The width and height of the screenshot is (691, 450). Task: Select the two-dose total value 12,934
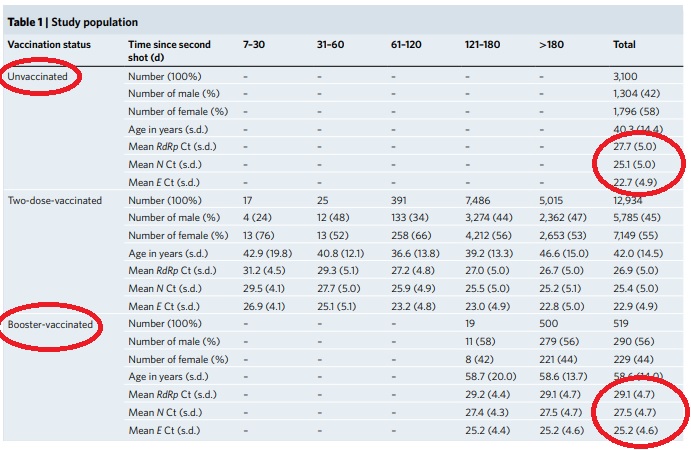pos(630,200)
